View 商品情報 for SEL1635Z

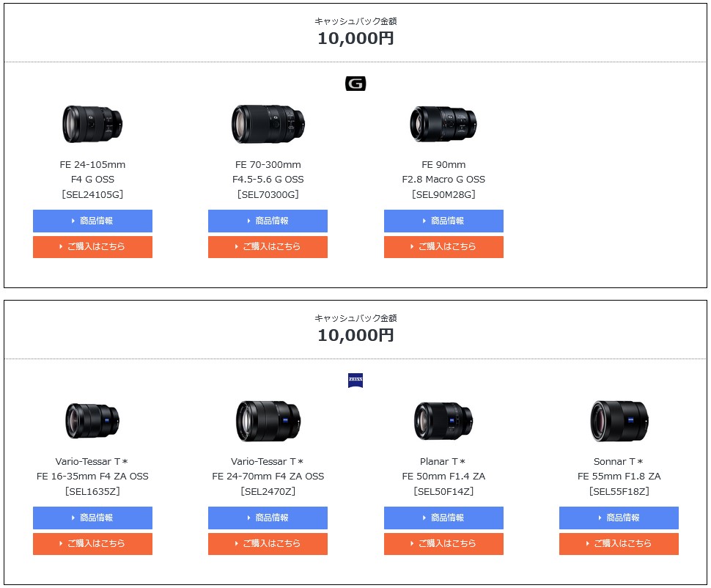[x=92, y=518]
